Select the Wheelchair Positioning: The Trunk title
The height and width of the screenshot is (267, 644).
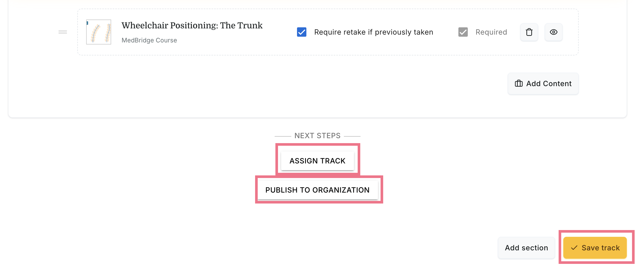click(x=192, y=26)
